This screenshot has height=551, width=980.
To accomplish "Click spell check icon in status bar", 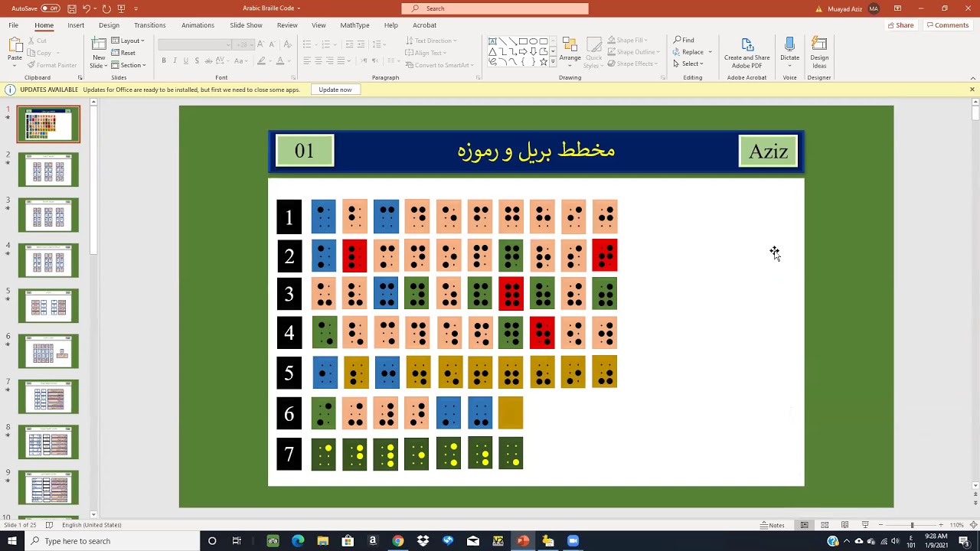I will (49, 525).
